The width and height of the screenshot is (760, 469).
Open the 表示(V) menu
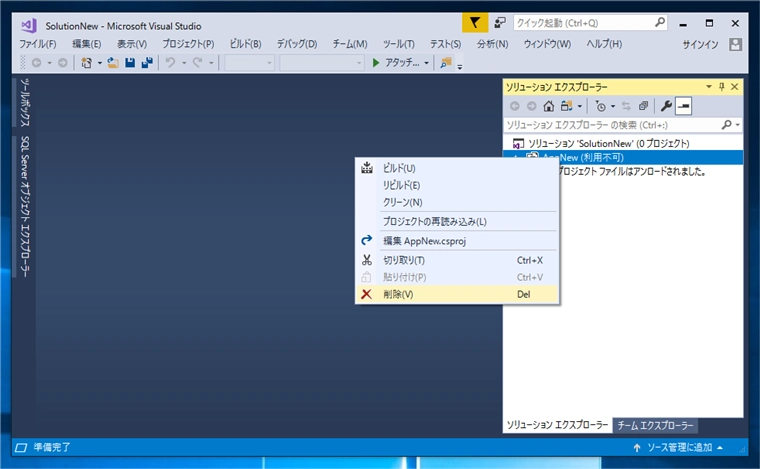pos(132,44)
